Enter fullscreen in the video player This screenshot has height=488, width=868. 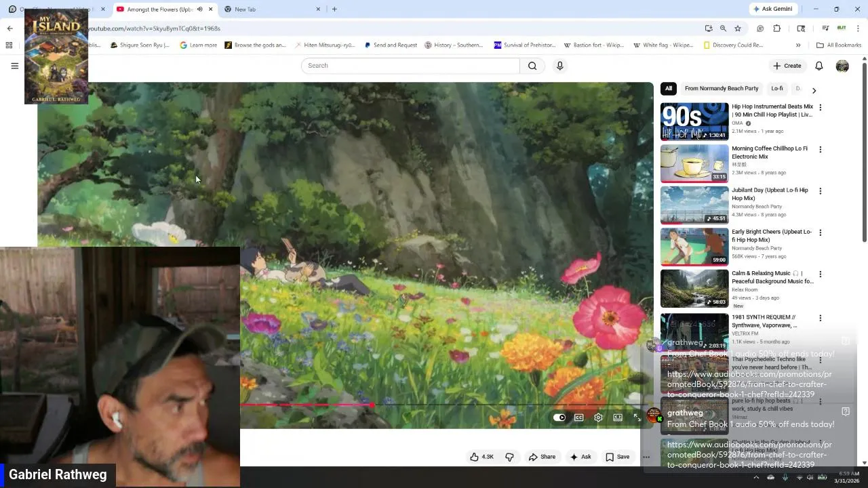pyautogui.click(x=637, y=418)
